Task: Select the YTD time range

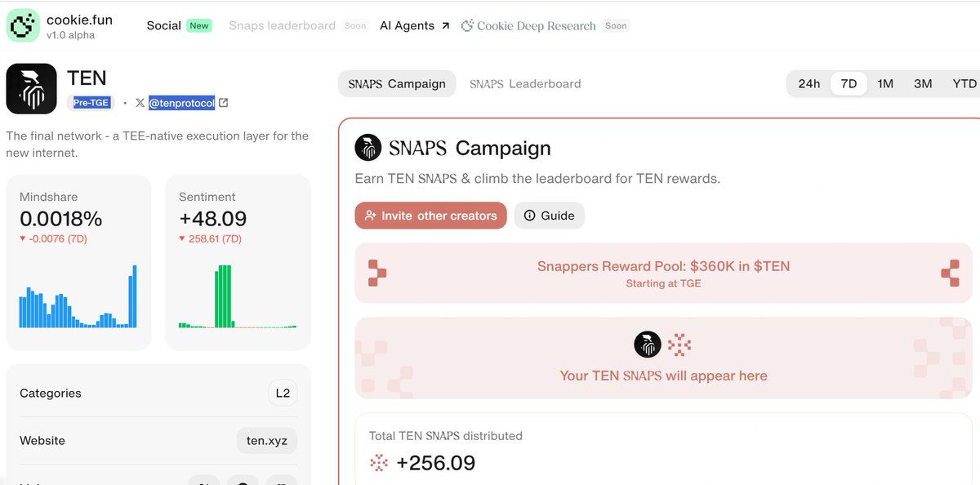Action: pos(964,83)
